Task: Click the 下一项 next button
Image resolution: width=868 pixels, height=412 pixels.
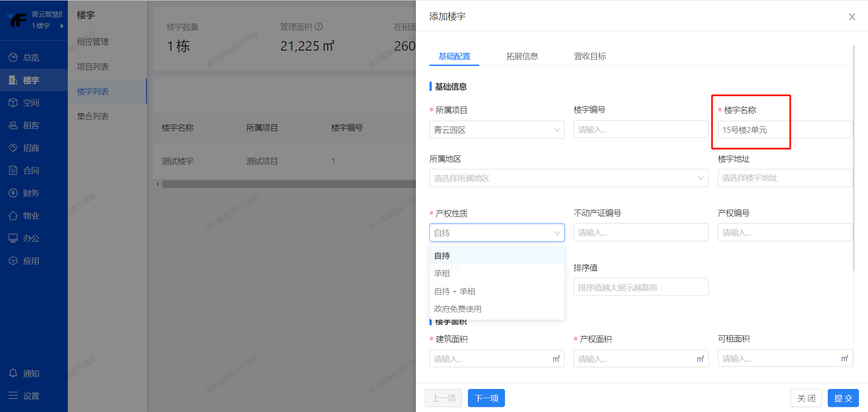Action: 486,398
